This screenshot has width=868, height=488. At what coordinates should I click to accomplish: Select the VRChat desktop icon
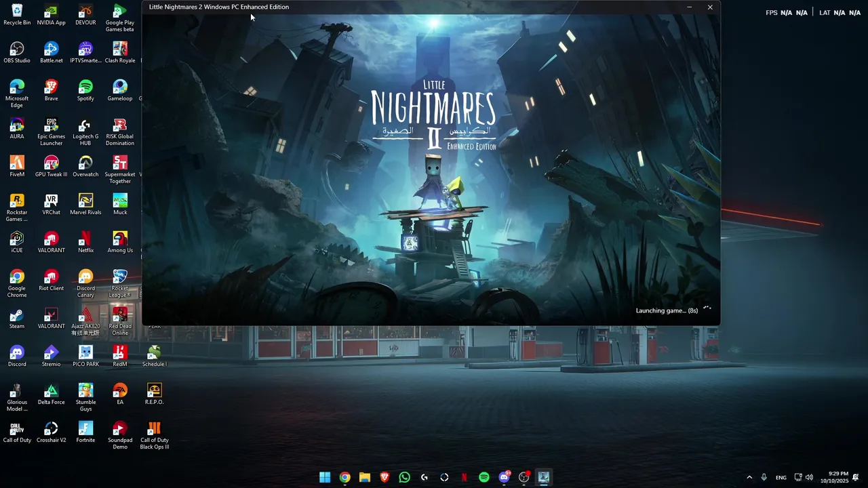[x=52, y=205]
